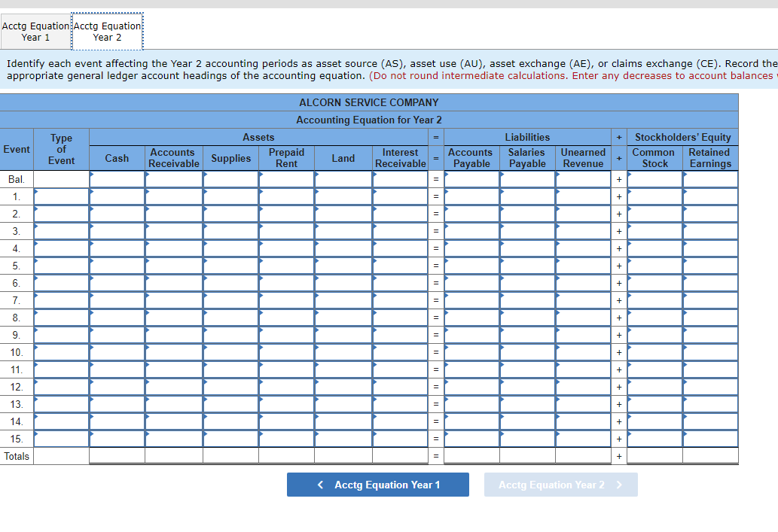This screenshot has height=532, width=778.
Task: Select the Accounts Receivable cell for event 1
Action: click(x=173, y=196)
